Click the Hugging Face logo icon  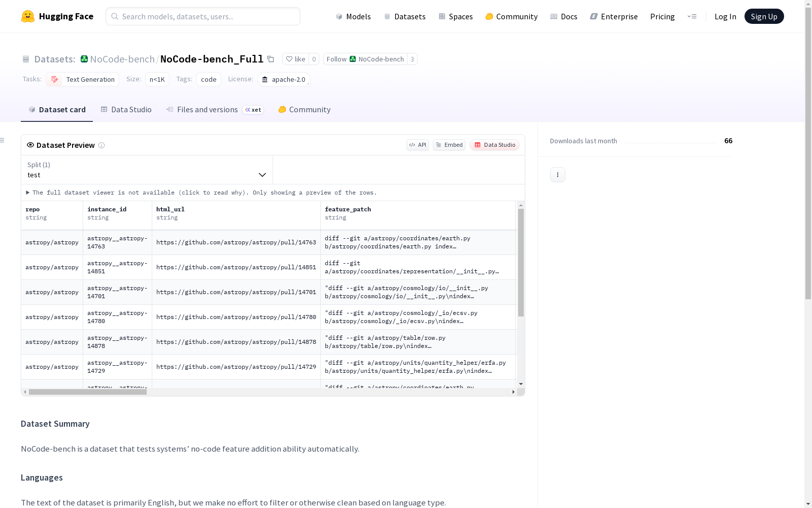(28, 16)
